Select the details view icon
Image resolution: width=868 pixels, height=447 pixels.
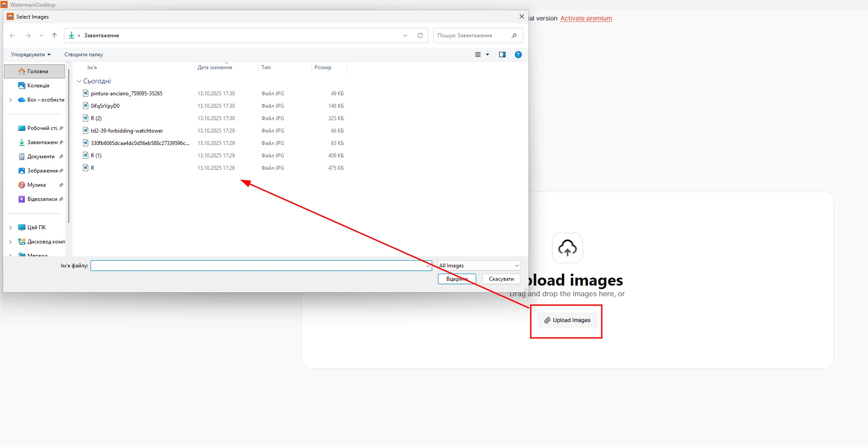(478, 55)
